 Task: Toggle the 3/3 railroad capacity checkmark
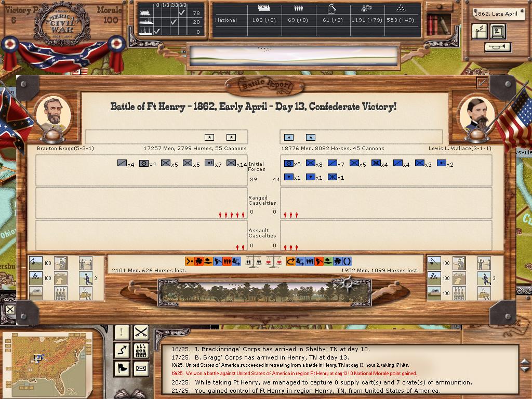point(181,13)
